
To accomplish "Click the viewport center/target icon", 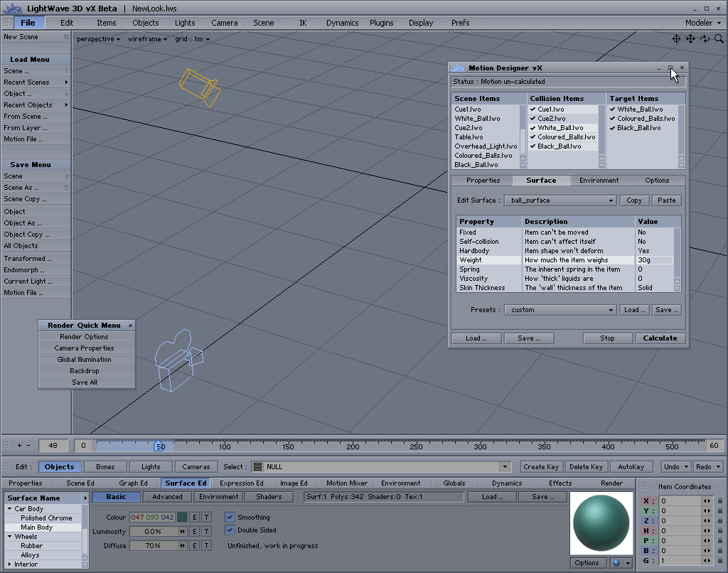I will (x=676, y=38).
